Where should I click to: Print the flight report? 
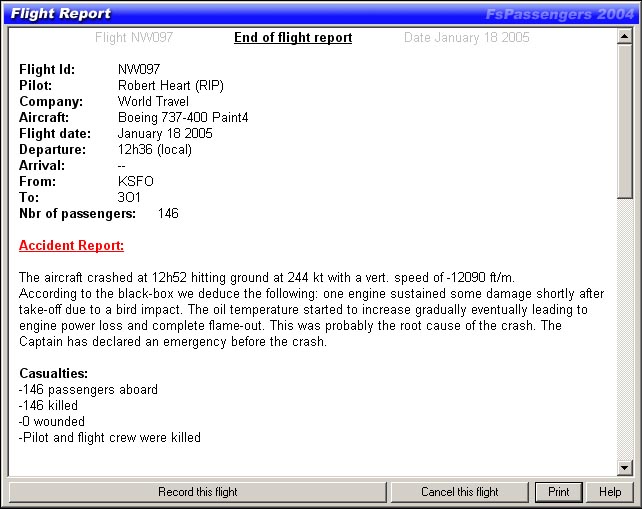point(558,492)
